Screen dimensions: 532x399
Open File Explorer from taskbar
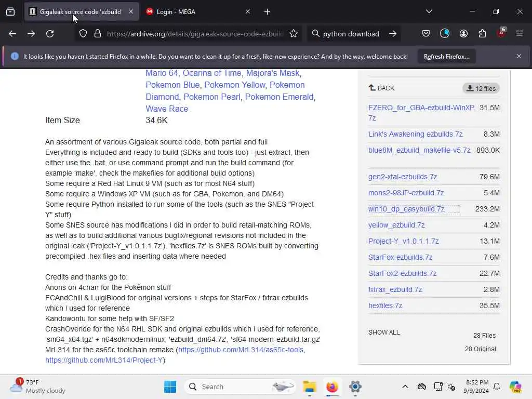pos(310,387)
